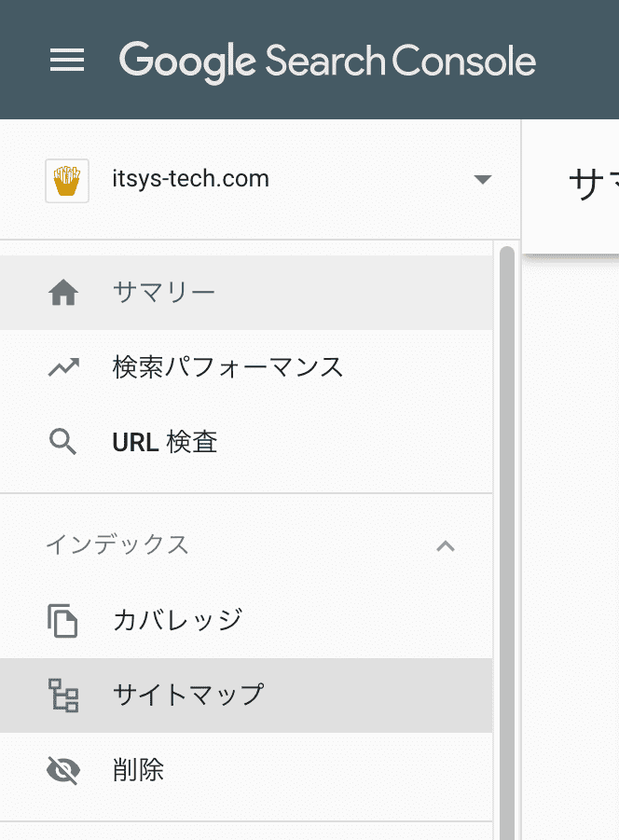The image size is (619, 840).
Task: Click the sitemap tree icon
Action: (x=63, y=695)
